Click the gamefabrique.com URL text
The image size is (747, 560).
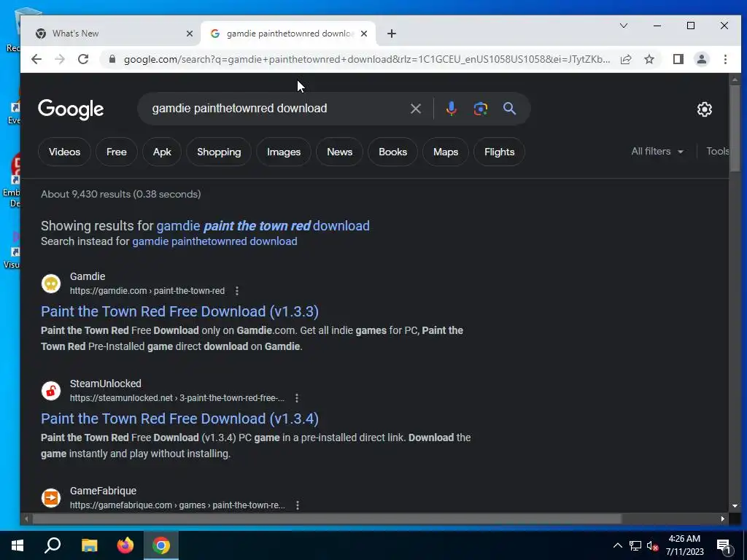[177, 505]
